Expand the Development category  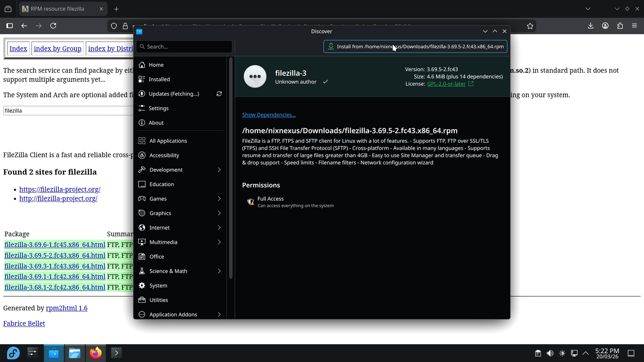tap(219, 170)
